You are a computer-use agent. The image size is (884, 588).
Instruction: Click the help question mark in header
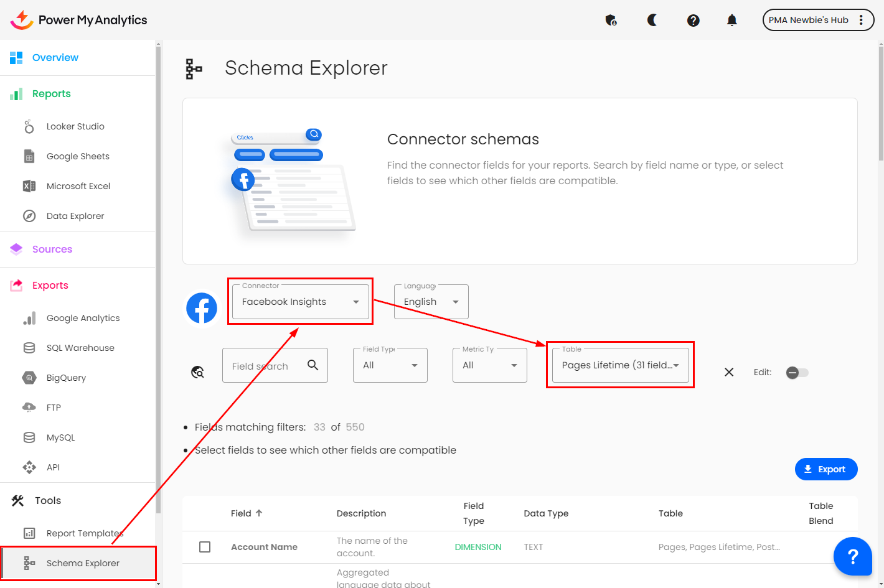693,21
